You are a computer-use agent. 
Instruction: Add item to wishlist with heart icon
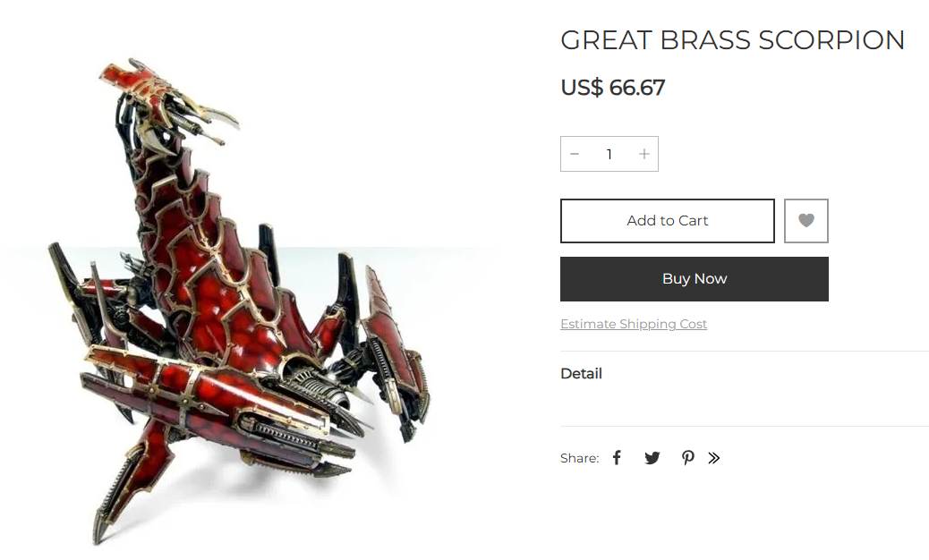805,221
